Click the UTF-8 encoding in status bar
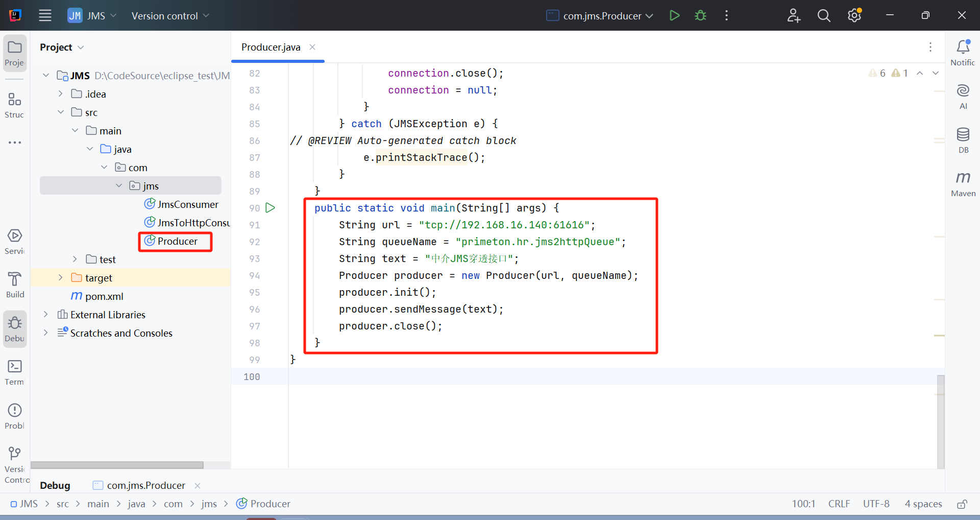The height and width of the screenshot is (520, 980). click(x=876, y=504)
